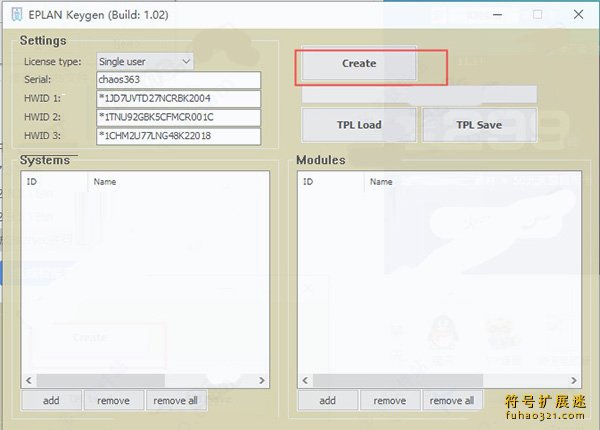Click remove button under Modules
This screenshot has width=600, height=430.
(390, 401)
